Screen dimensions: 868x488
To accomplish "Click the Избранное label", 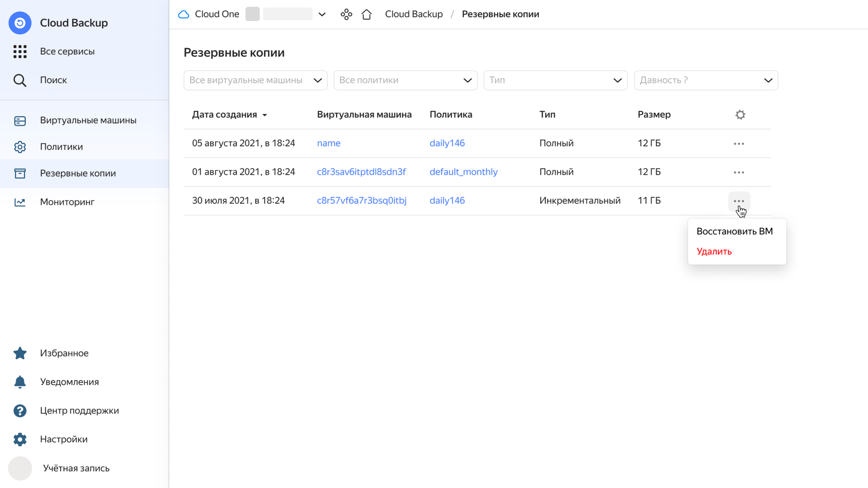I will [x=64, y=353].
